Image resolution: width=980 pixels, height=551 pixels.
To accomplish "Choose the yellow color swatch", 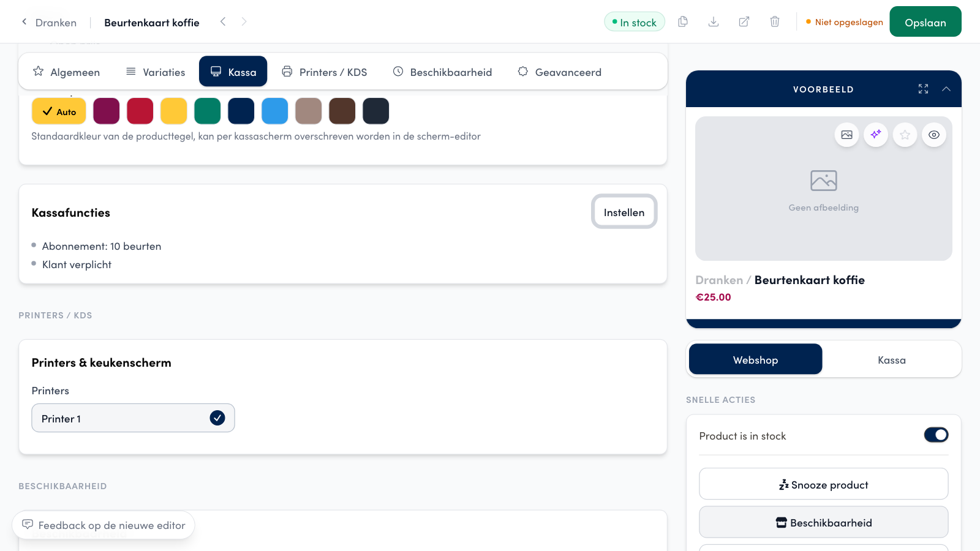I will pos(174,111).
